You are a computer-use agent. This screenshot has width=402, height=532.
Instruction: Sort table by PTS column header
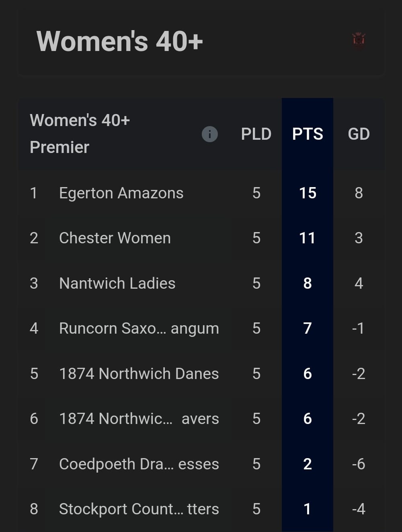point(308,134)
